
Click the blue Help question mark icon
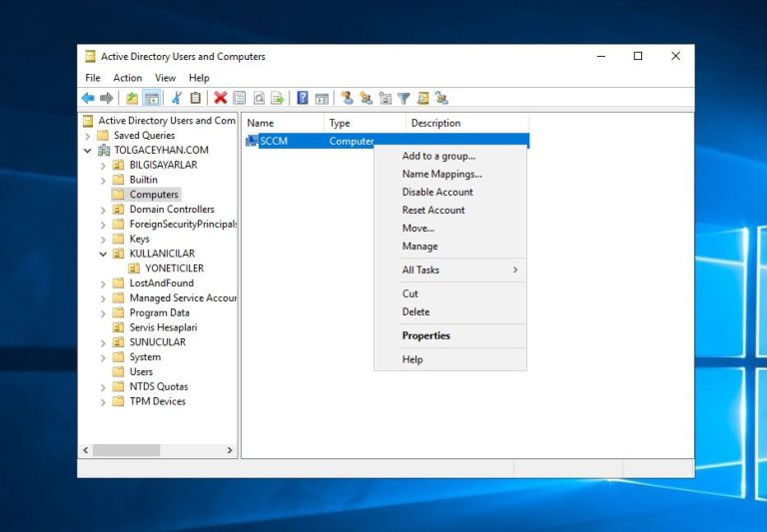coord(303,98)
